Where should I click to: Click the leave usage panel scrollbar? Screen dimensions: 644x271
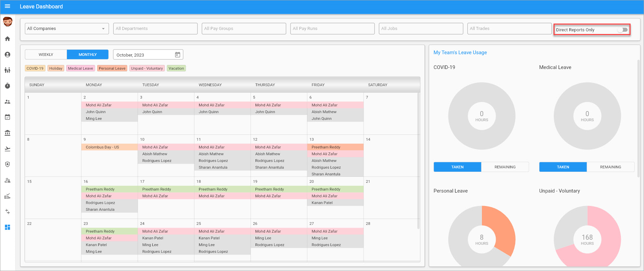638,118
